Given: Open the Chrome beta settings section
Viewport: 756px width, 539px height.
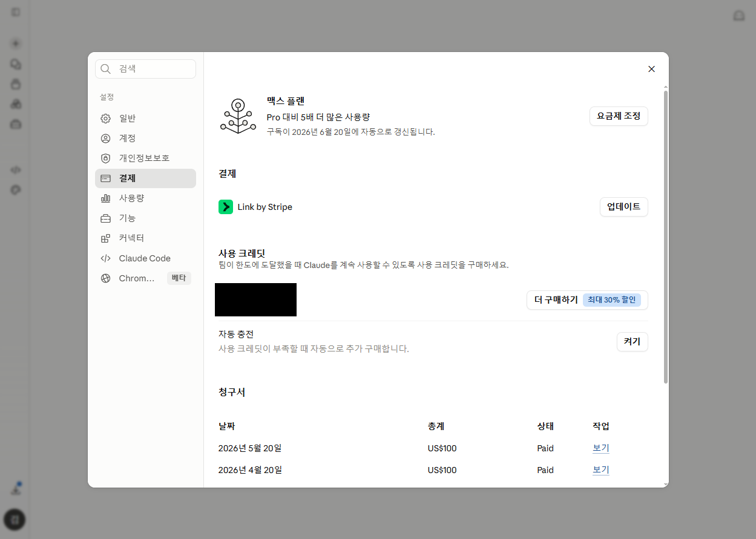Looking at the screenshot, I should tap(145, 278).
